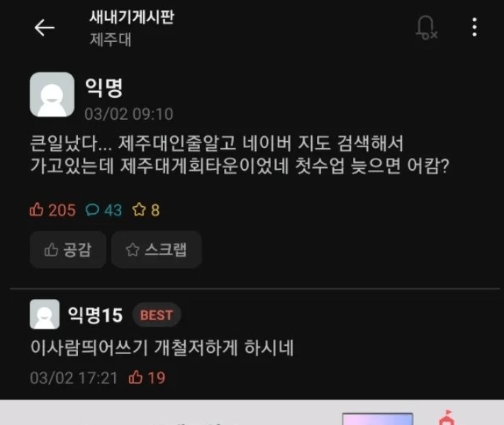Tap the 공감 like button
The image size is (504, 425).
coord(68,249)
